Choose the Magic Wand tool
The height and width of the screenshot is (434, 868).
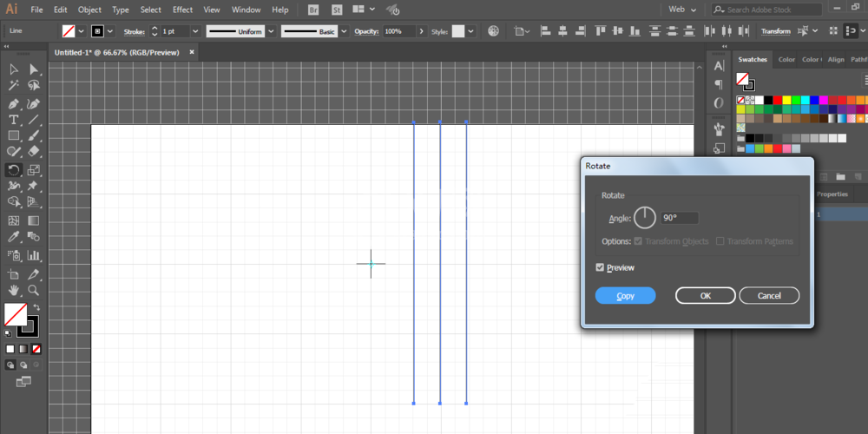pyautogui.click(x=14, y=85)
